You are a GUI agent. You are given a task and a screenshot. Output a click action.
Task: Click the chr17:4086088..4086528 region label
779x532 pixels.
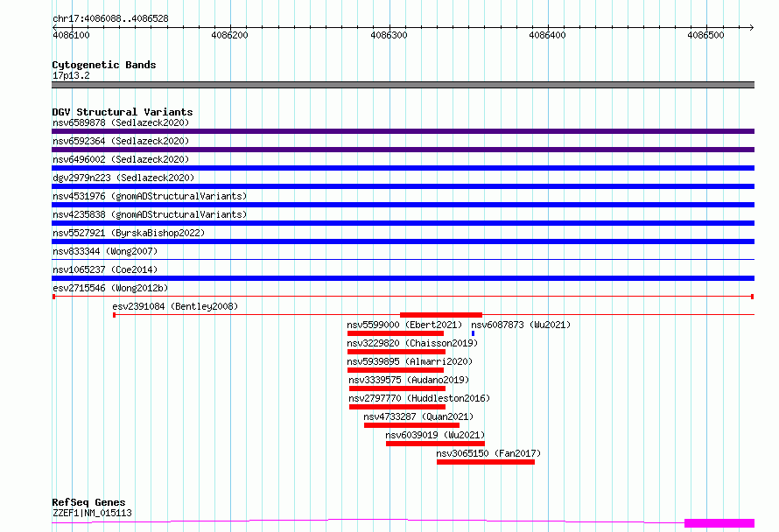pyautogui.click(x=110, y=18)
